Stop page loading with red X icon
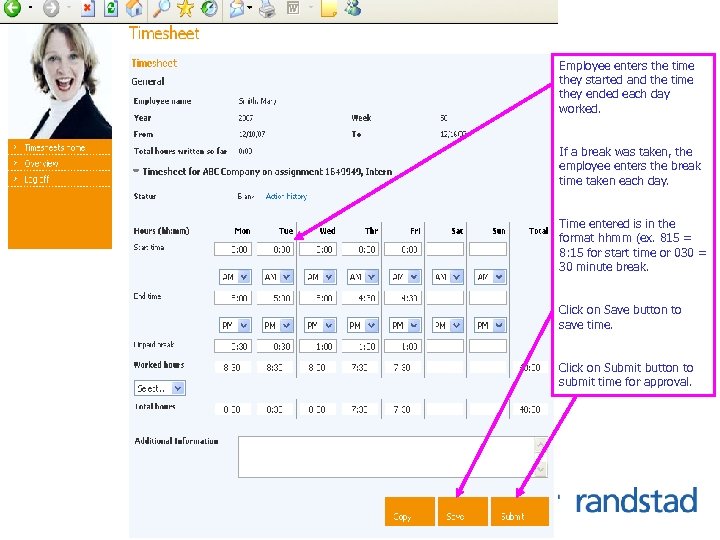Image resolution: width=720 pixels, height=540 pixels. click(x=87, y=8)
